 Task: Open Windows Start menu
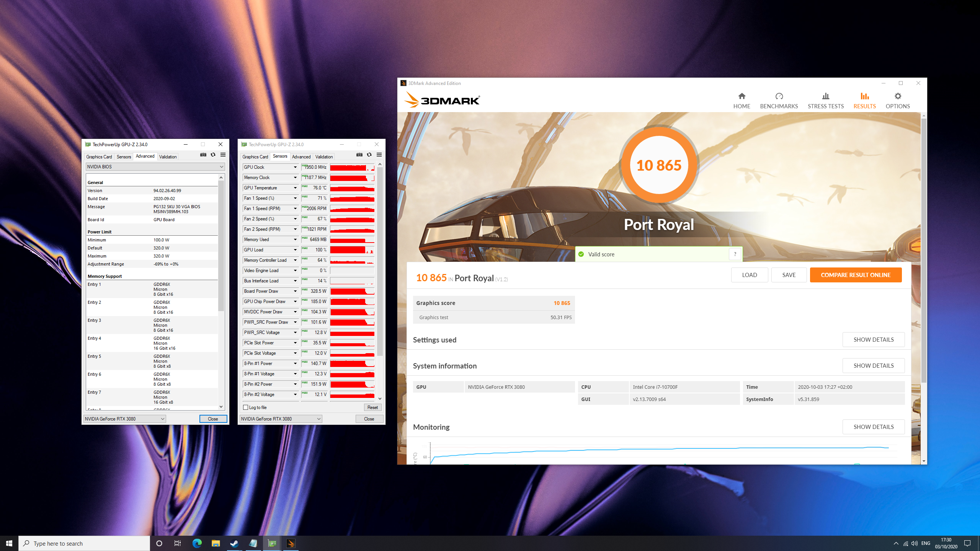[9, 543]
